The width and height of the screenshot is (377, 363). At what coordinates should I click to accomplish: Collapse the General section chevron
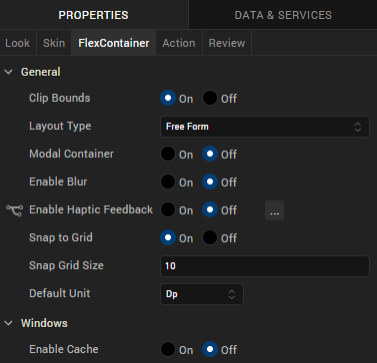pos(9,72)
